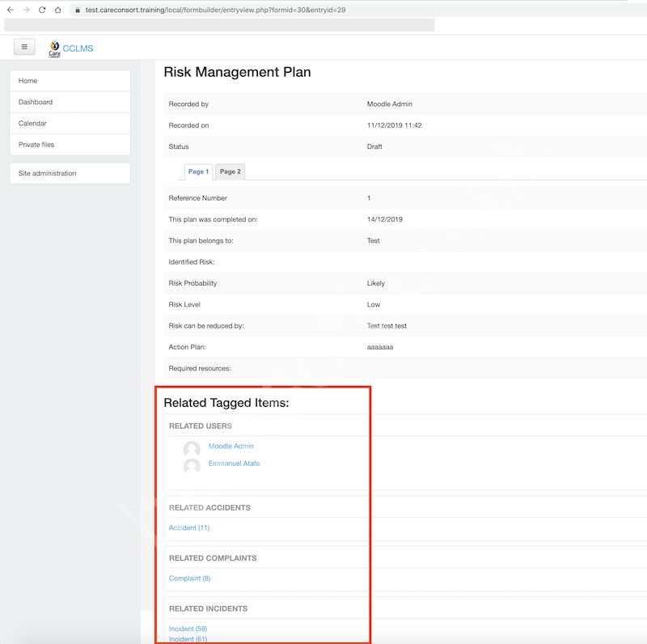Switch to the Page 2 tab
647x644 pixels.
pyautogui.click(x=230, y=172)
